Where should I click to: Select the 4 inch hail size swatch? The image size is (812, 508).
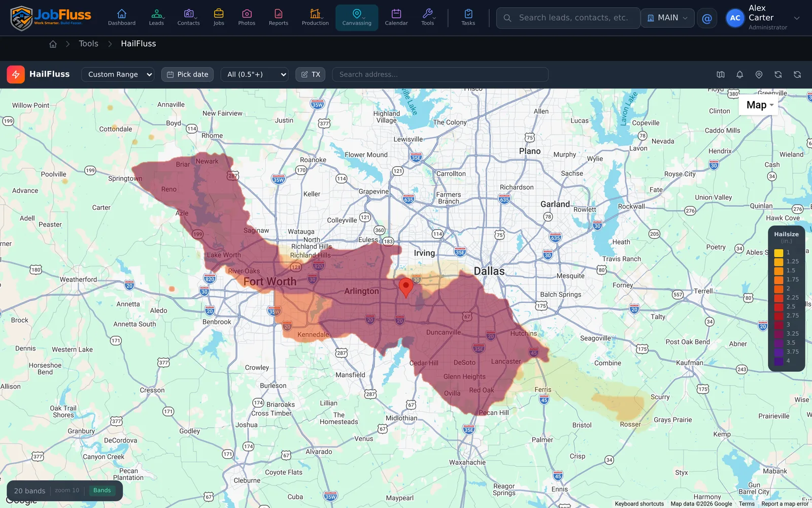779,361
